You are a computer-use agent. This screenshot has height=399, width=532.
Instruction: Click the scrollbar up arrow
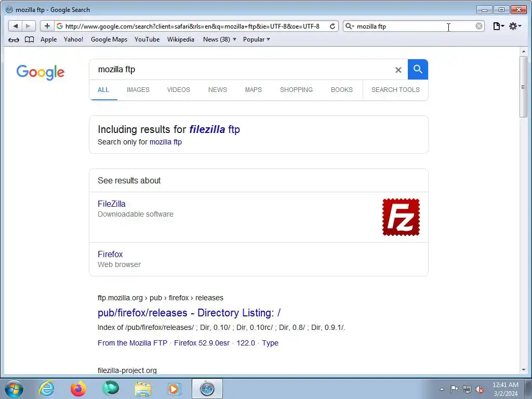click(524, 51)
